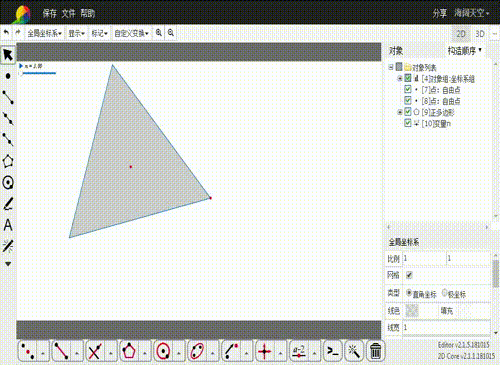Select the 直角坐标 radio button
The width and height of the screenshot is (500, 365).
tap(409, 293)
